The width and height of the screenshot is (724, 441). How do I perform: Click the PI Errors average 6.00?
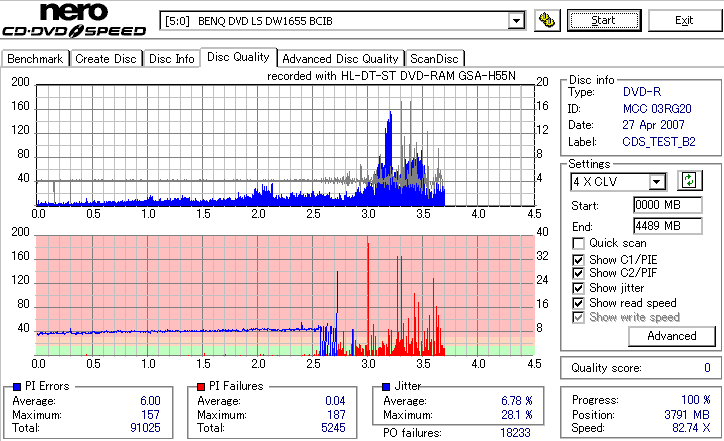coord(150,401)
